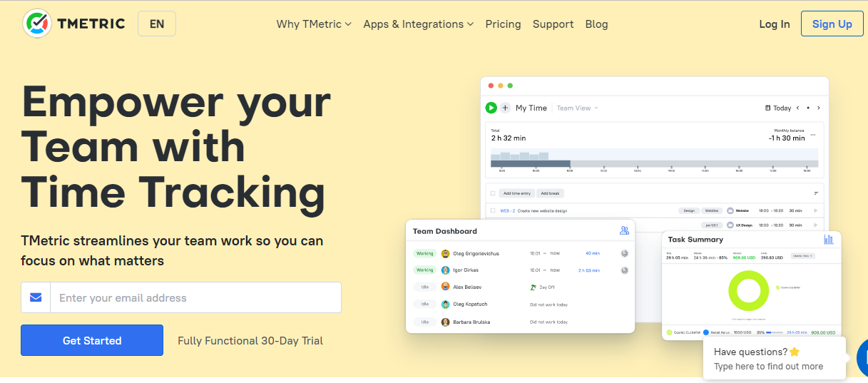Click the Add time entry button

click(516, 193)
